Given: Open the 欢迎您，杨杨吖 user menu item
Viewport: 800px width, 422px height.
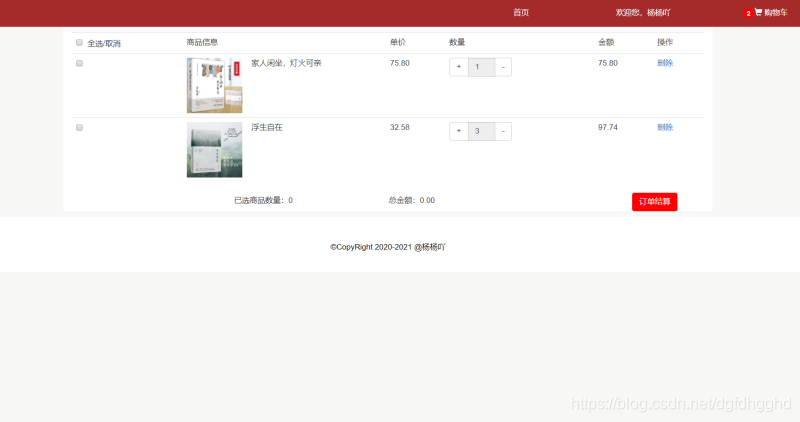Looking at the screenshot, I should point(643,12).
